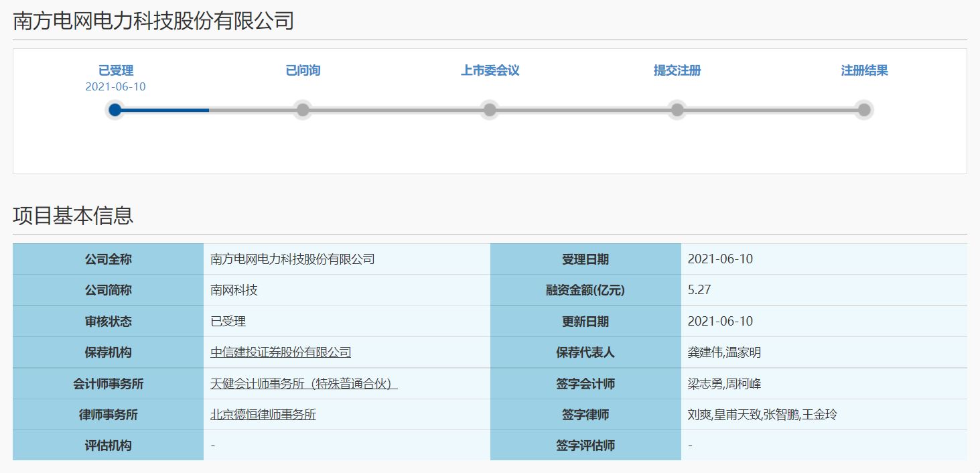The height and width of the screenshot is (473, 980).
Task: Click the 5.27 financing amount value
Action: (x=699, y=290)
